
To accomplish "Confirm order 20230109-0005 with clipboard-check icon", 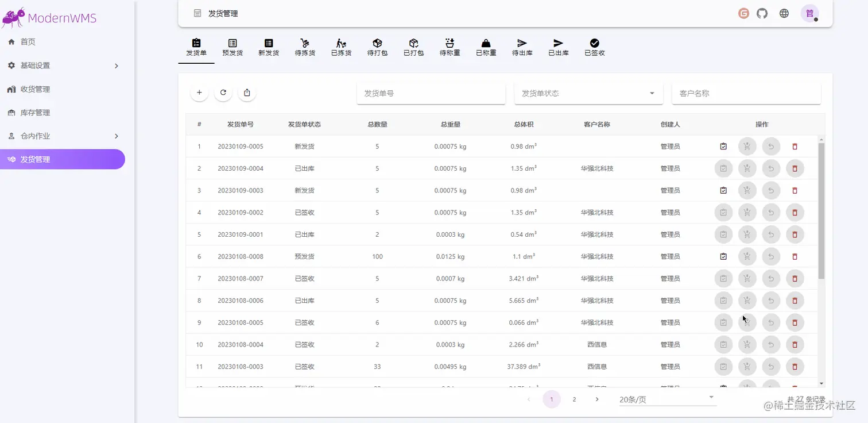I will click(723, 147).
